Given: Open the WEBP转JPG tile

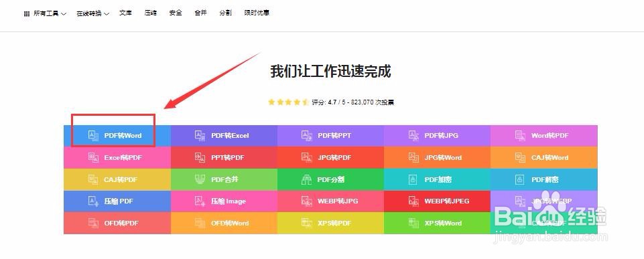Looking at the screenshot, I should tap(330, 201).
